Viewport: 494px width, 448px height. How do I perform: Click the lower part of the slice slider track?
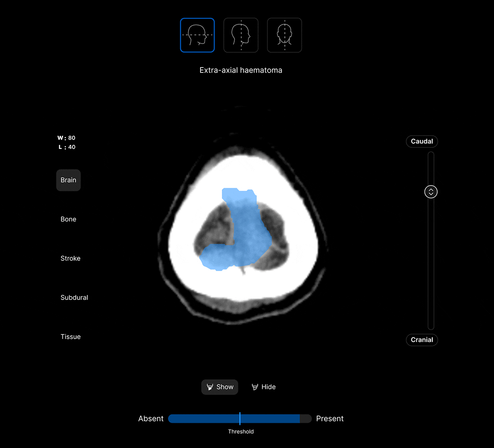point(431,288)
